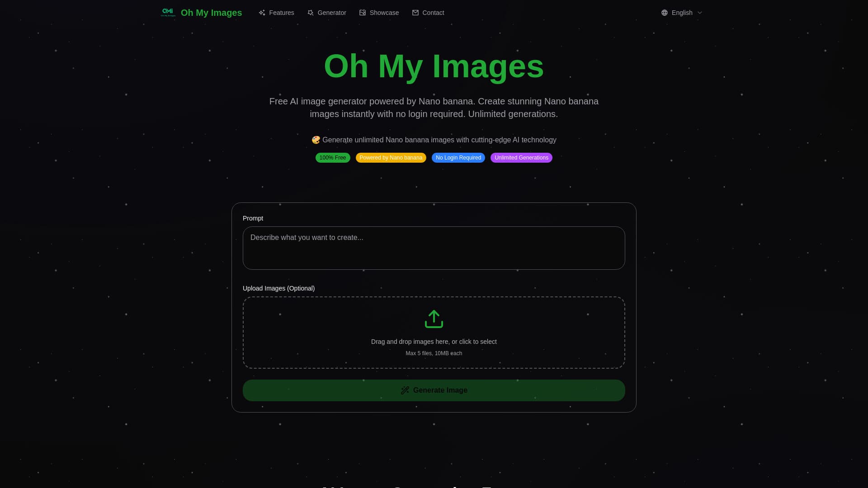Expand the language selector chevron
868x488 pixels.
pyautogui.click(x=699, y=13)
